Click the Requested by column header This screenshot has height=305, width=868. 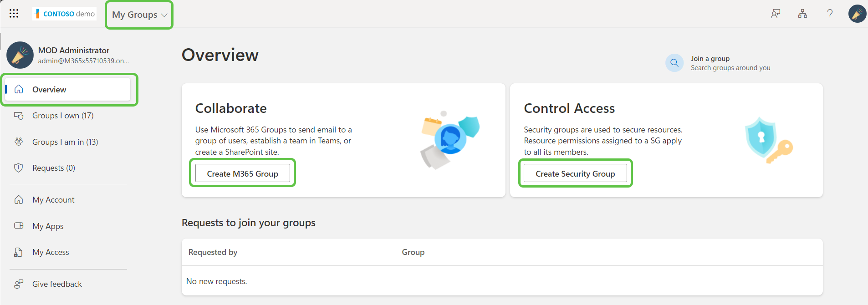(213, 252)
